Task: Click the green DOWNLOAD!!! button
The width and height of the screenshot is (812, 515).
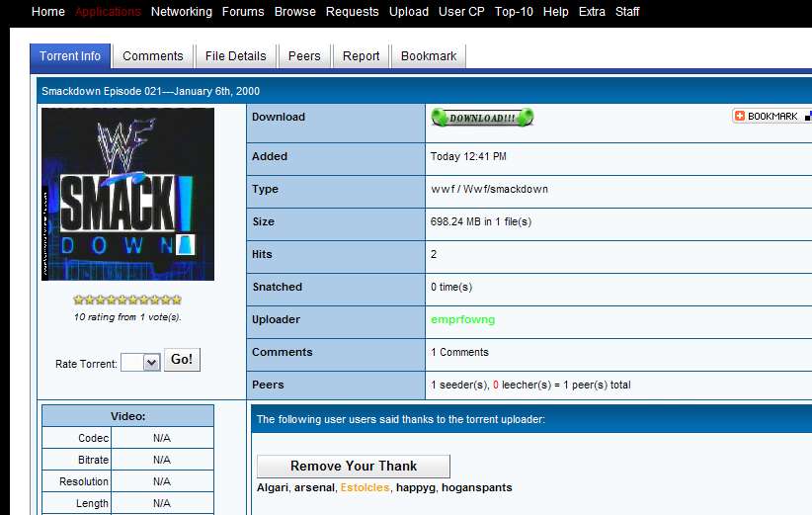Action: tap(482, 118)
